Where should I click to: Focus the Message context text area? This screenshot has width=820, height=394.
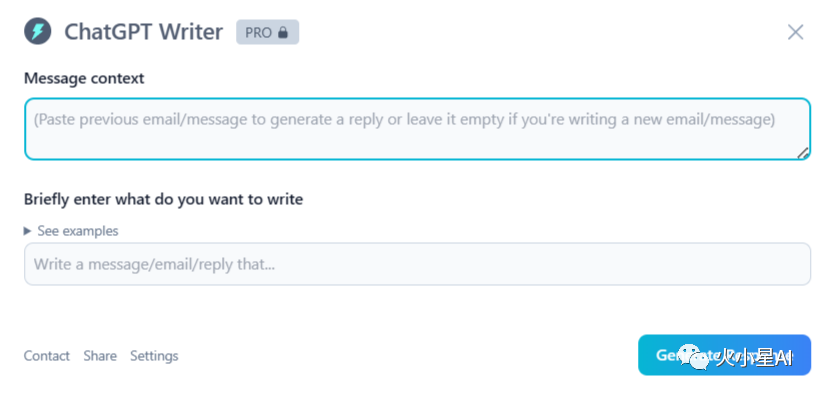point(417,129)
